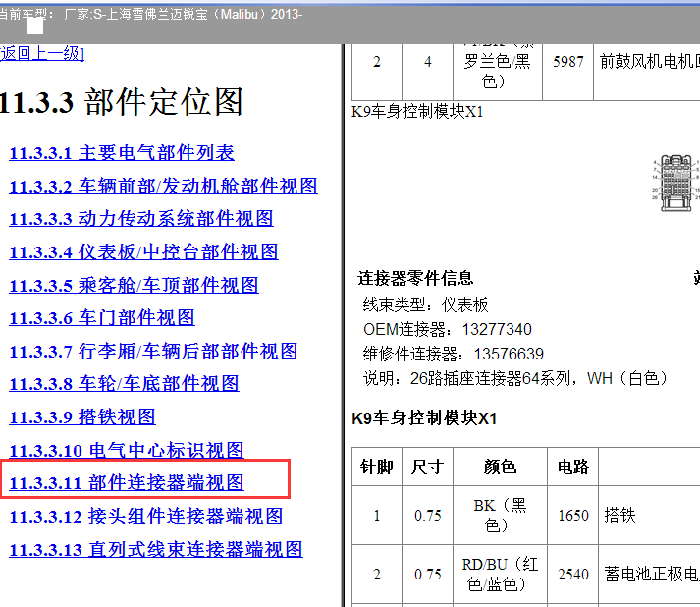Open 11.3.3.9 搭铁视图
This screenshot has width=700, height=607.
[82, 417]
